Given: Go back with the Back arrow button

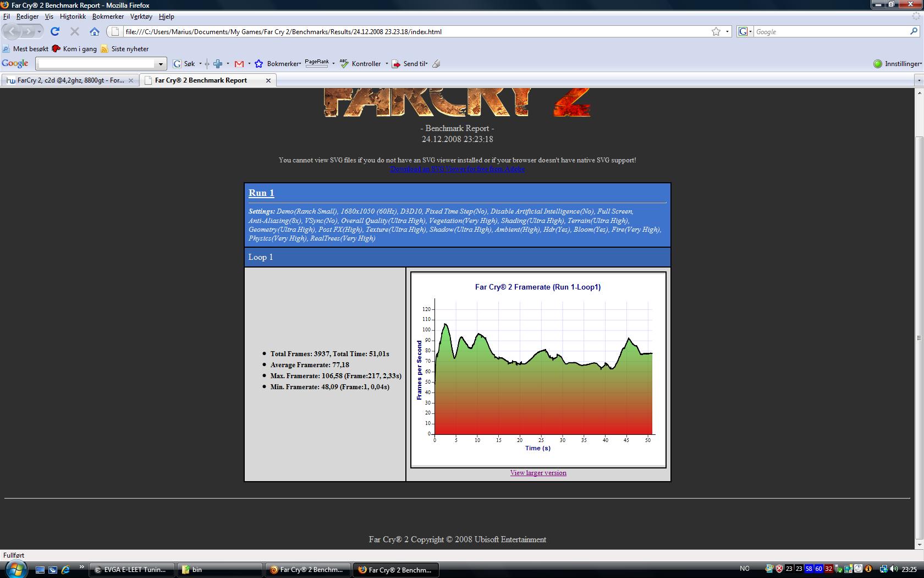Looking at the screenshot, I should coord(13,31).
